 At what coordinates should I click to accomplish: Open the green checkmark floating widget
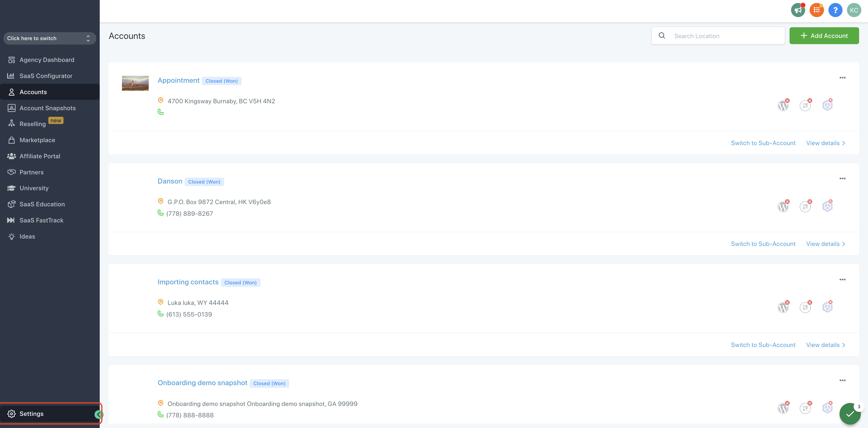click(x=850, y=413)
